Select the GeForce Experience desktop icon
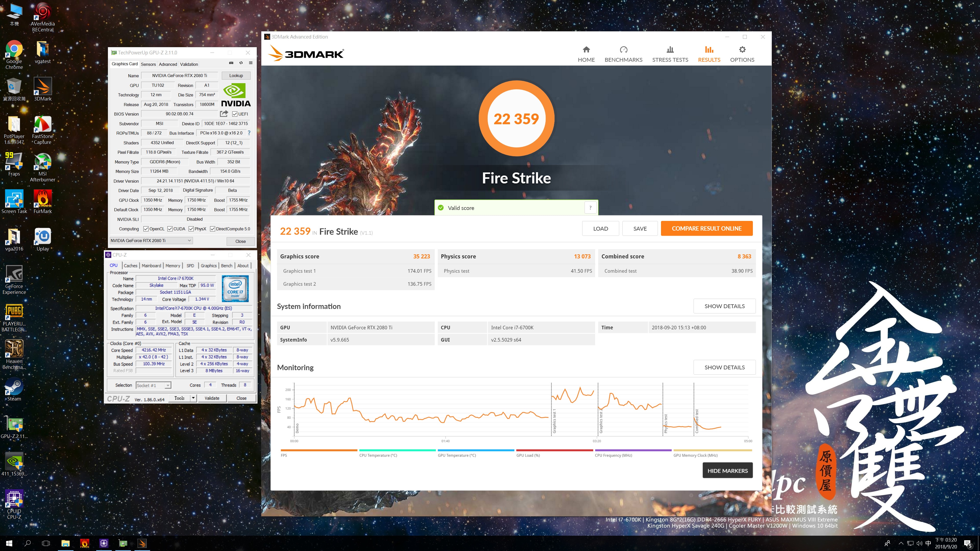 click(x=14, y=280)
